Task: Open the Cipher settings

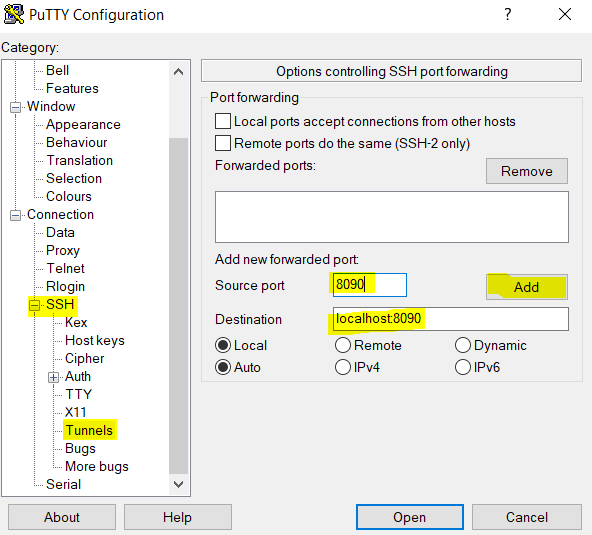Action: [85, 358]
